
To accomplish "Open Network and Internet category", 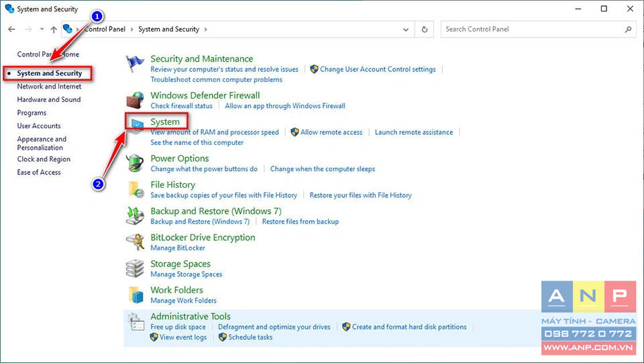I will pyautogui.click(x=49, y=87).
